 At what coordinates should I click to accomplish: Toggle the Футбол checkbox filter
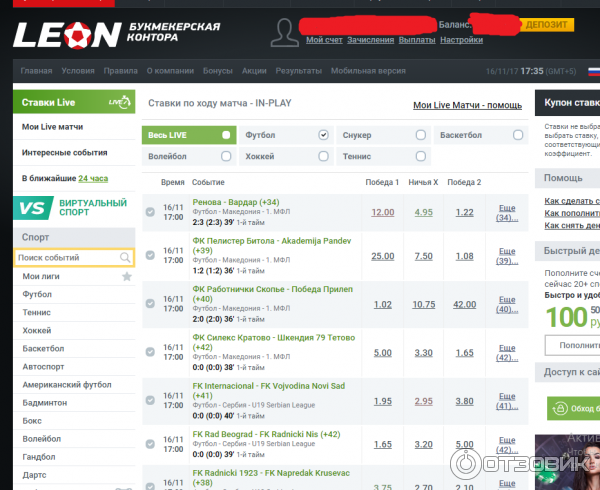point(323,135)
